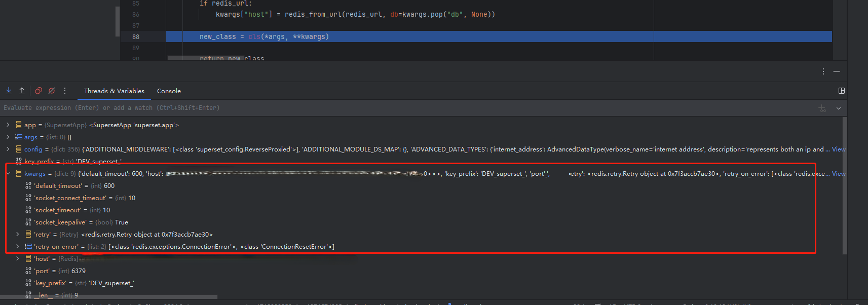868x305 pixels.
Task: Expand the 'host' Redis node
Action: point(17,258)
